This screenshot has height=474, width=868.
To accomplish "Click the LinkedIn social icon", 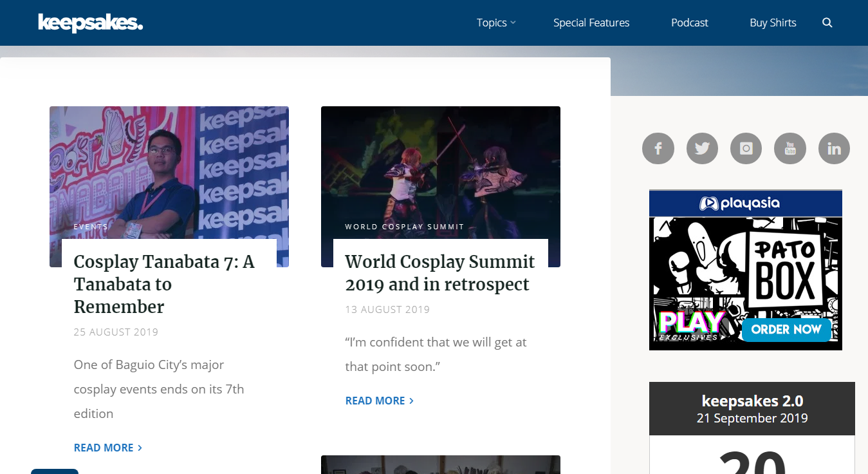I will tap(834, 149).
